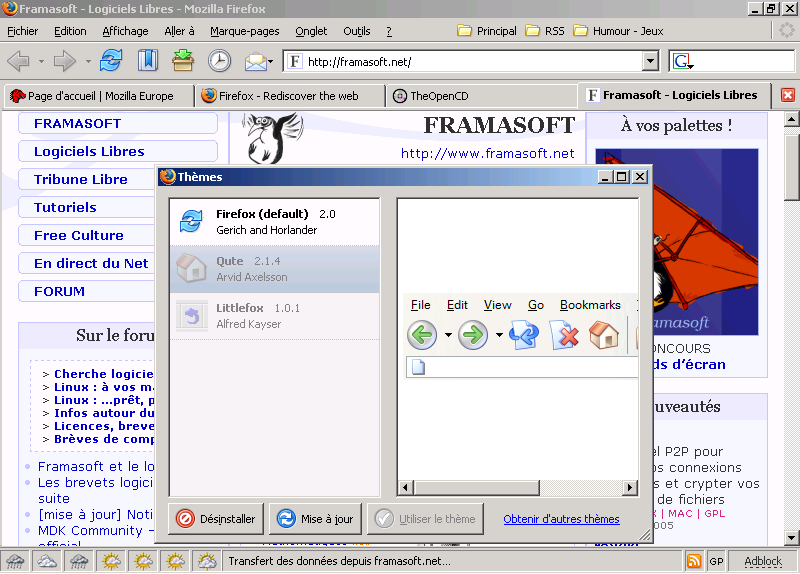Image resolution: width=800 pixels, height=574 pixels.
Task: Click the mail envelope icon
Action: click(255, 62)
